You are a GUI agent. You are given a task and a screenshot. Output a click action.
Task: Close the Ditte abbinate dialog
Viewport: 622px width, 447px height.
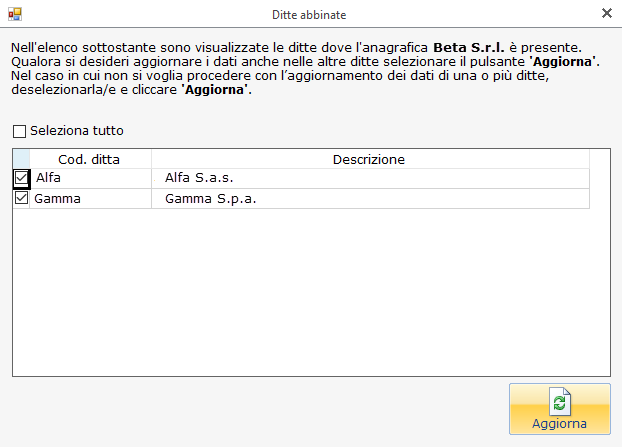(x=607, y=13)
